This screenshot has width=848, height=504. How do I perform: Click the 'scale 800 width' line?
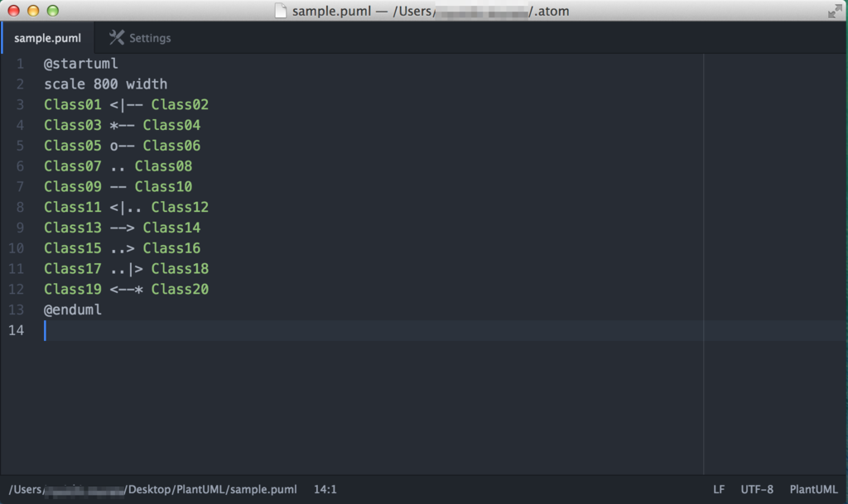point(105,84)
